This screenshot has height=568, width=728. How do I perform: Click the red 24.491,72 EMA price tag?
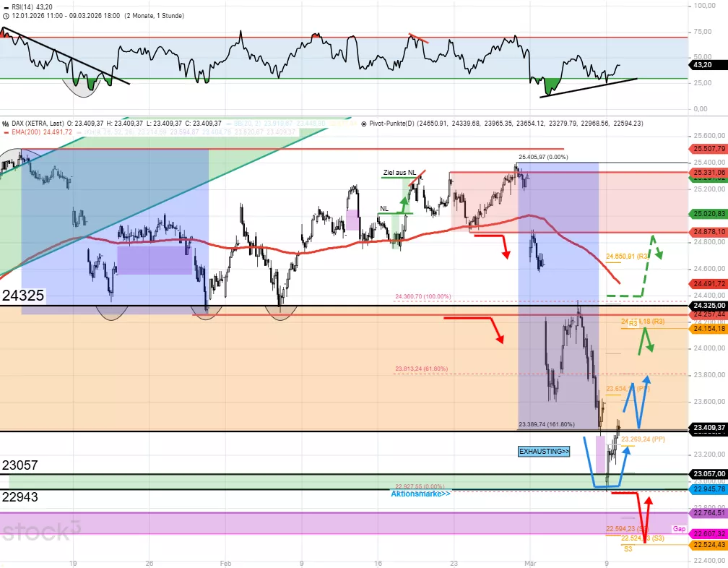pos(708,264)
